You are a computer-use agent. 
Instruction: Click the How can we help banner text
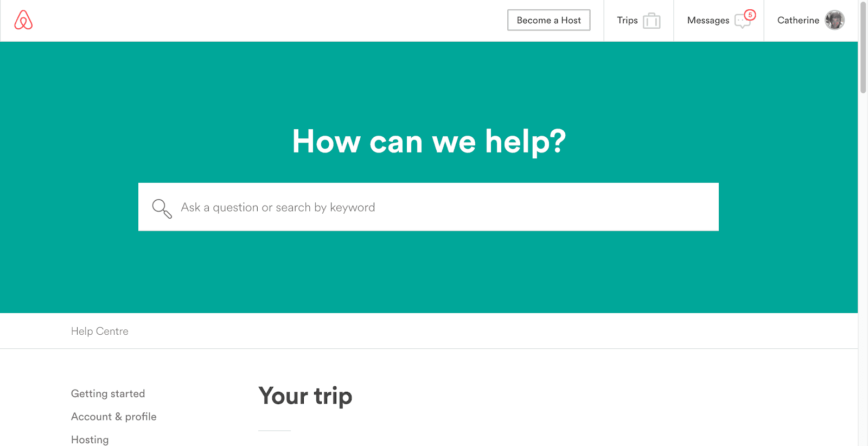point(428,142)
